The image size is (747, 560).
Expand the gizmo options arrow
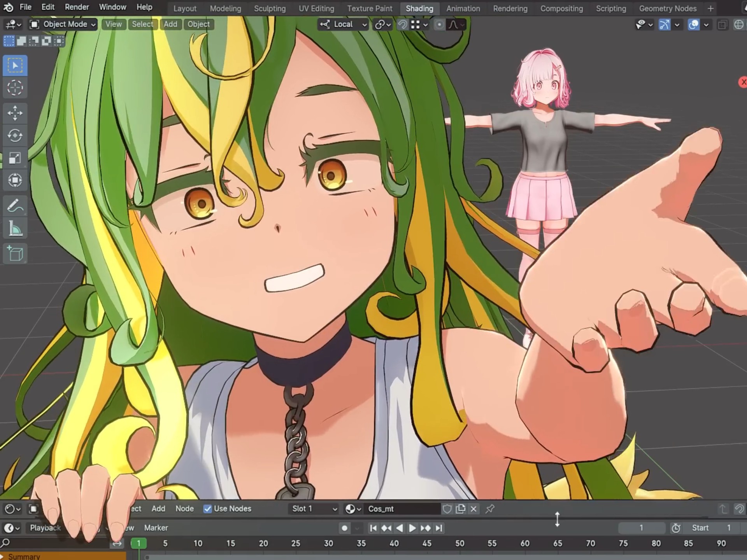point(677,24)
